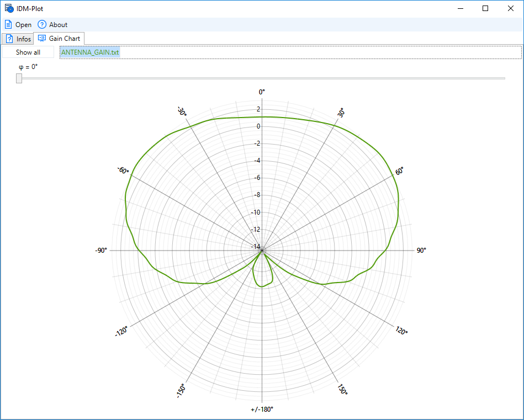
Task: Minimize the IDM-Plot window
Action: [460, 8]
